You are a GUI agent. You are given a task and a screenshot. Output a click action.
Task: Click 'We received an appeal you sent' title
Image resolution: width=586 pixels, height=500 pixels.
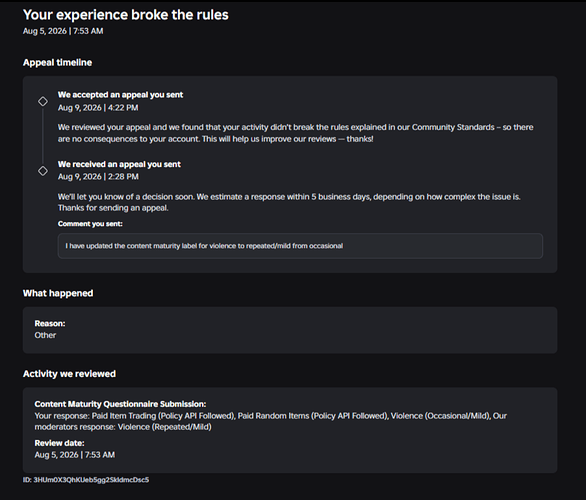(x=119, y=164)
